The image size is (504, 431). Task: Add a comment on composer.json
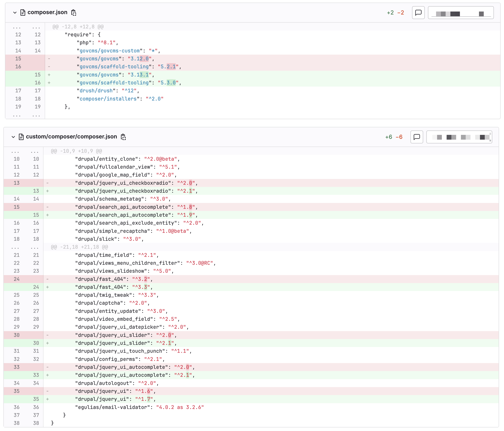point(418,13)
